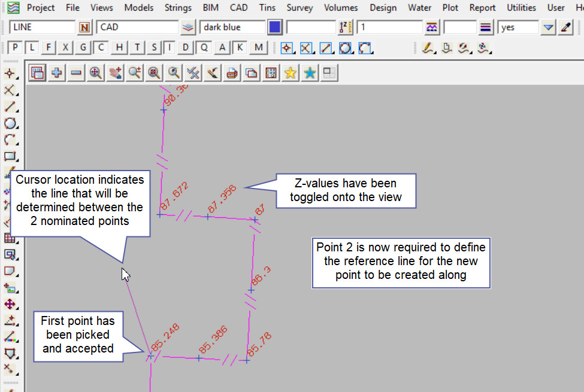Click the printer icon in view toolbar
Image resolution: width=584 pixels, height=392 pixels.
(x=232, y=73)
